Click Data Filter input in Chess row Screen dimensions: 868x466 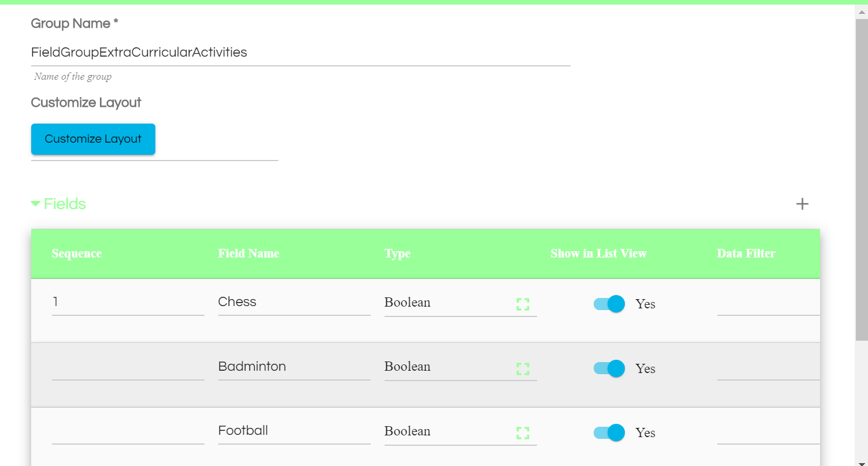pos(768,304)
